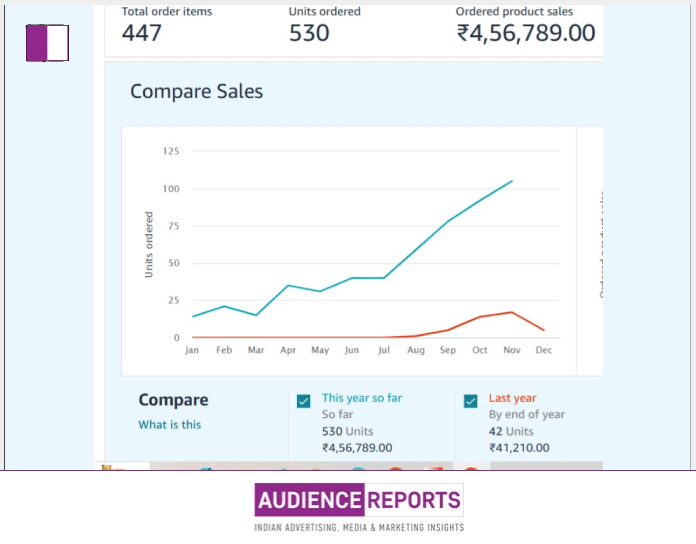This screenshot has width=696, height=544.
Task: Click the red line's November peak point
Action: (512, 312)
